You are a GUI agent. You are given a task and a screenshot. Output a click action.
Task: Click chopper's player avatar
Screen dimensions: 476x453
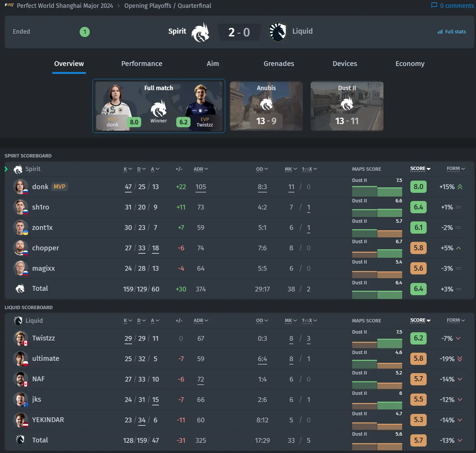(20, 248)
